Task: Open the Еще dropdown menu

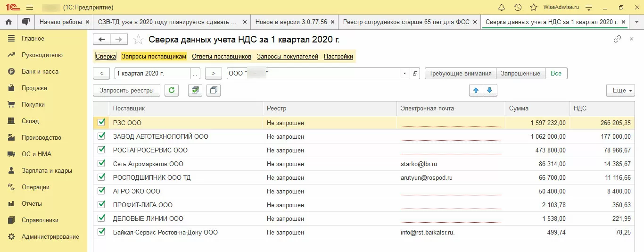Action: point(620,90)
